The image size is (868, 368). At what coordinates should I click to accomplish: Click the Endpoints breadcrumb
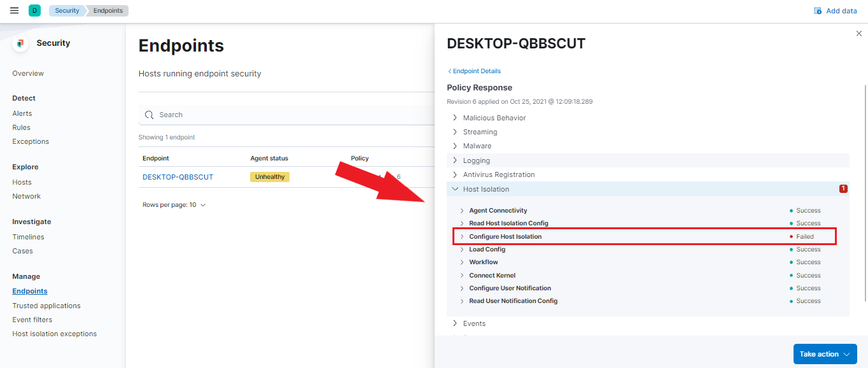[x=108, y=11]
